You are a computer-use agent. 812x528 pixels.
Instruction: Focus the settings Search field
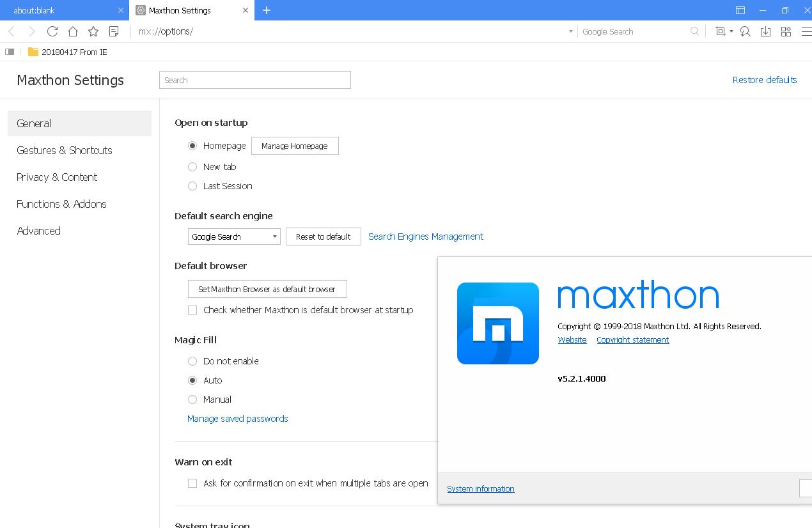(255, 80)
